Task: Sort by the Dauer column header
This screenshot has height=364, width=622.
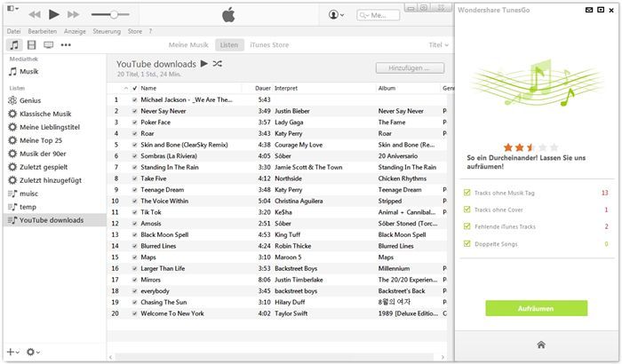Action: click(263, 88)
